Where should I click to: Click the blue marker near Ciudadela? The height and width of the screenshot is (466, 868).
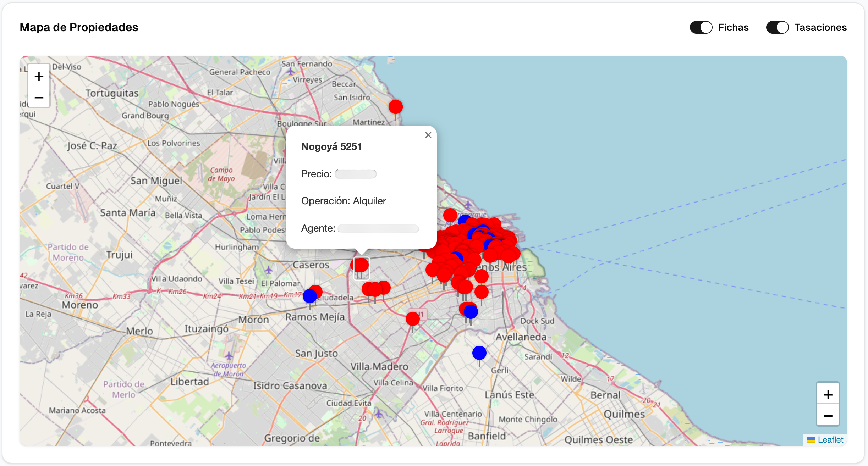(x=309, y=296)
